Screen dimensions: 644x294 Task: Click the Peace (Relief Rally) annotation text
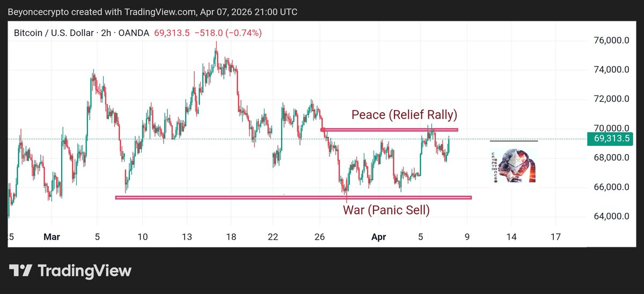pos(404,114)
